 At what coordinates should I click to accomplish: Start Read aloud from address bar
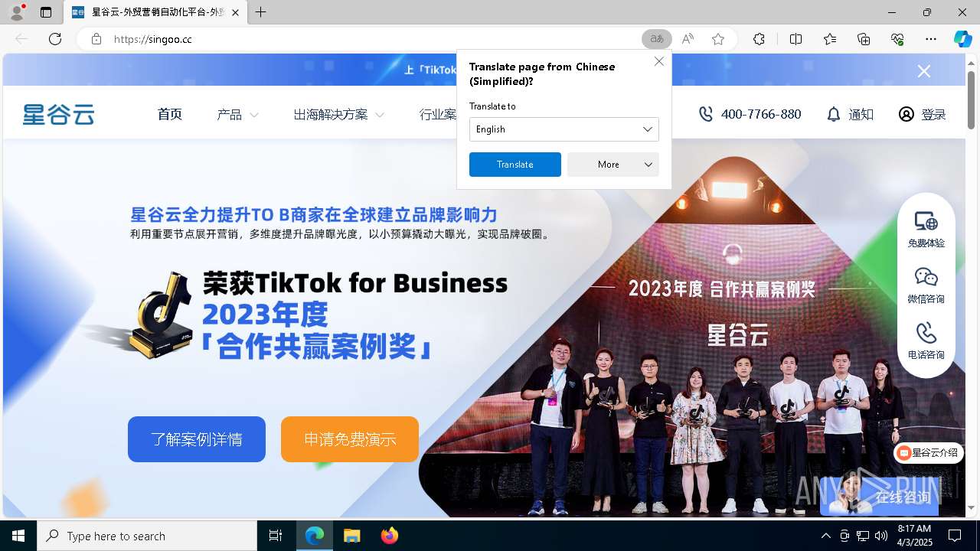(688, 39)
